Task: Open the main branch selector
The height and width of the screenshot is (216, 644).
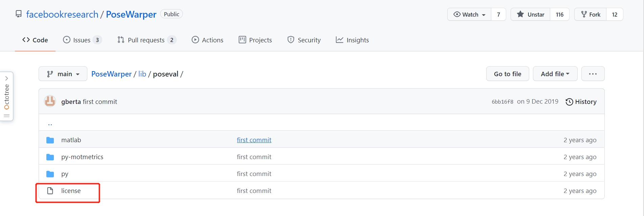Action: [x=63, y=74]
